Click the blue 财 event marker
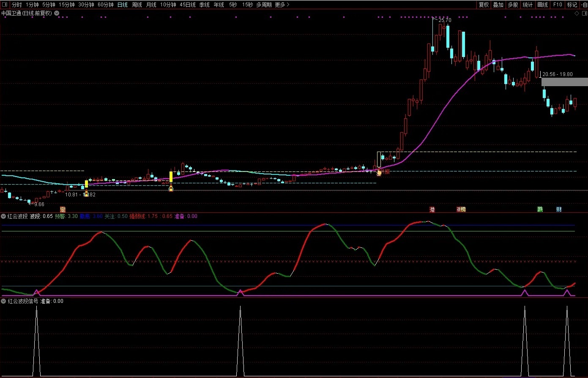Viewport: 588px width, 378px height. tap(559, 209)
